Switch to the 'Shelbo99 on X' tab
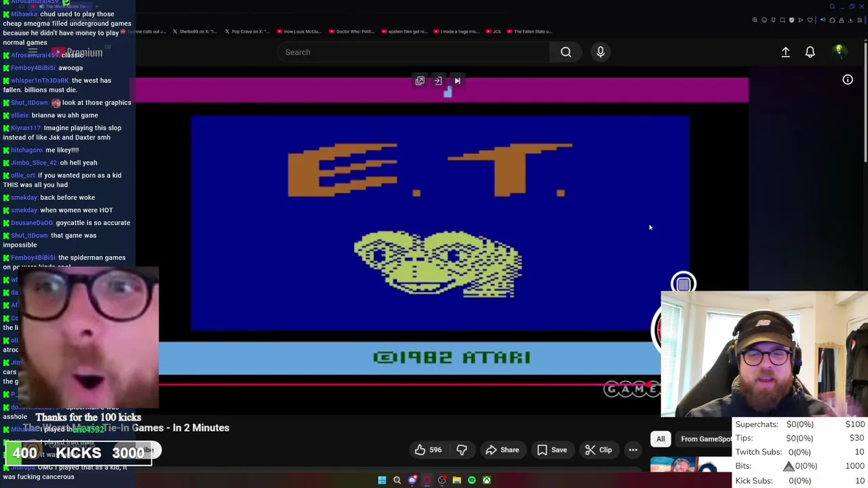Image resolution: width=868 pixels, height=488 pixels. (x=195, y=31)
